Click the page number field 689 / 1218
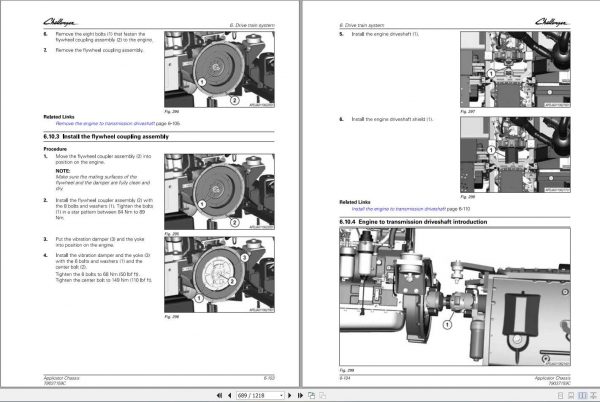Image resolution: width=600 pixels, height=402 pixels. (x=258, y=395)
